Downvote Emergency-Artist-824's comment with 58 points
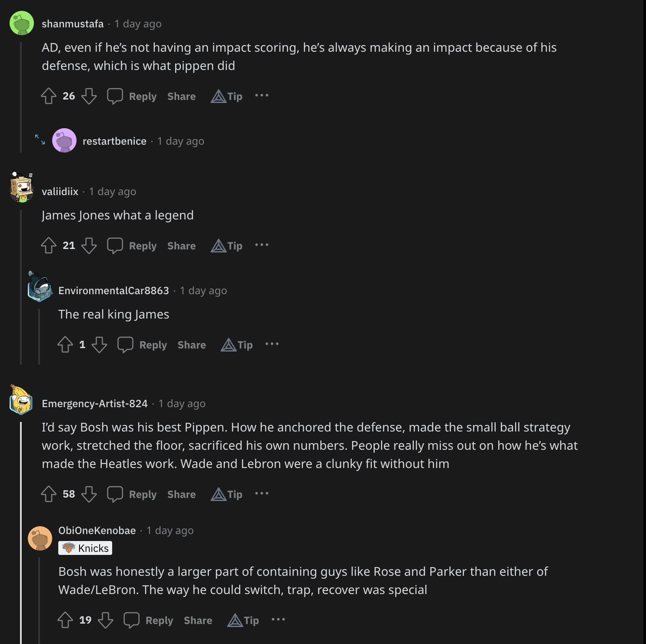 pos(89,494)
